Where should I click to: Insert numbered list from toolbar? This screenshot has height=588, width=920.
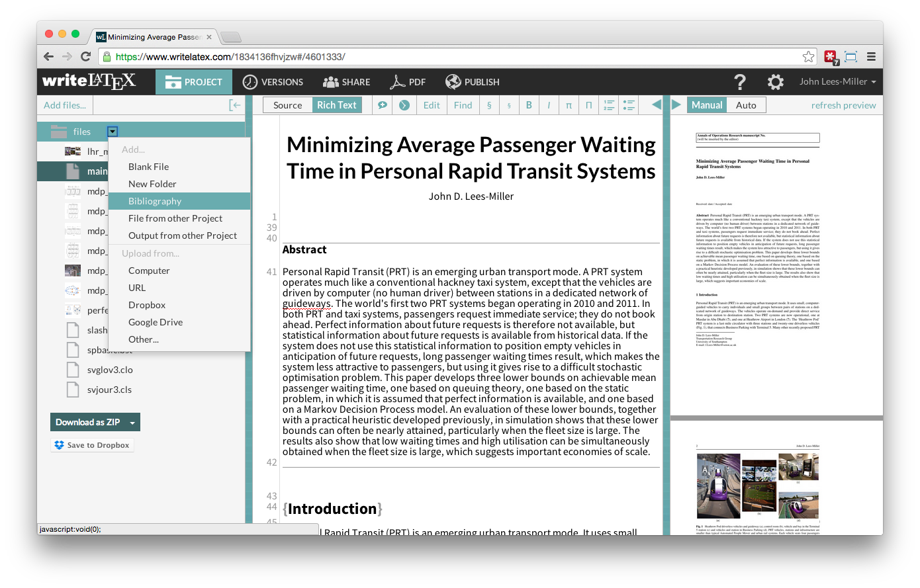(609, 105)
